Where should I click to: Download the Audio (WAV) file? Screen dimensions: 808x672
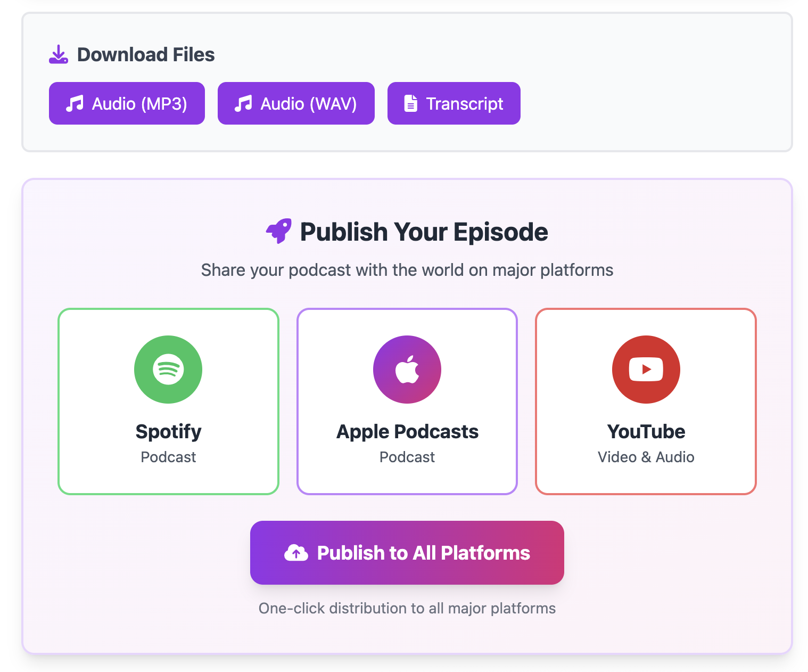295,103
